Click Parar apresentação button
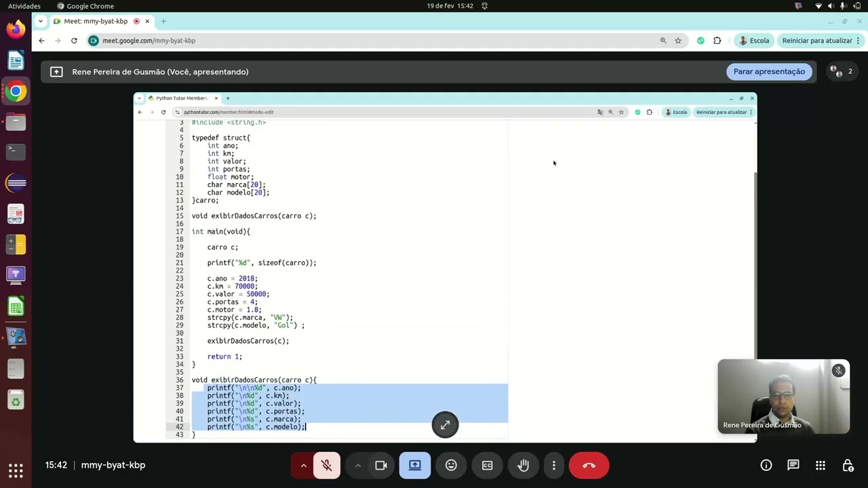This screenshot has height=488, width=868. point(769,71)
